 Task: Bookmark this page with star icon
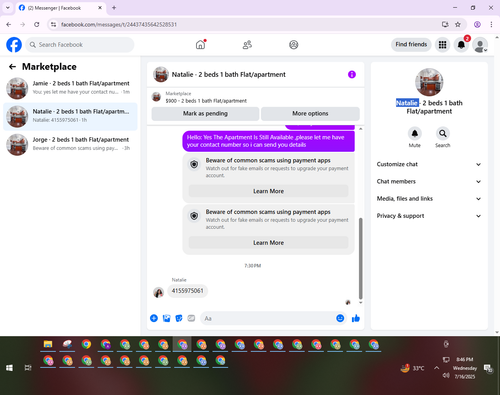458,24
